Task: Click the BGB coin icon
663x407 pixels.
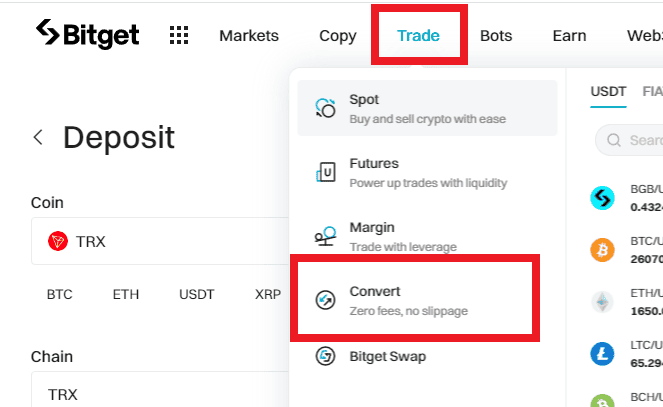Action: point(602,198)
